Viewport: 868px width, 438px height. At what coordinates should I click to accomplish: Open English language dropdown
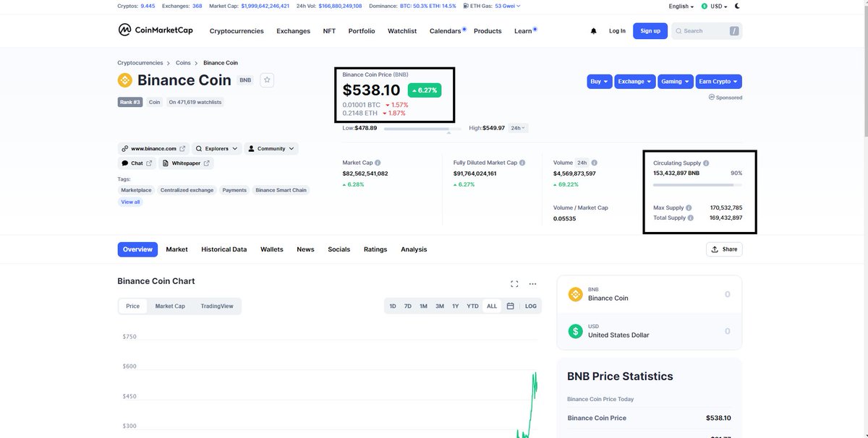(681, 6)
